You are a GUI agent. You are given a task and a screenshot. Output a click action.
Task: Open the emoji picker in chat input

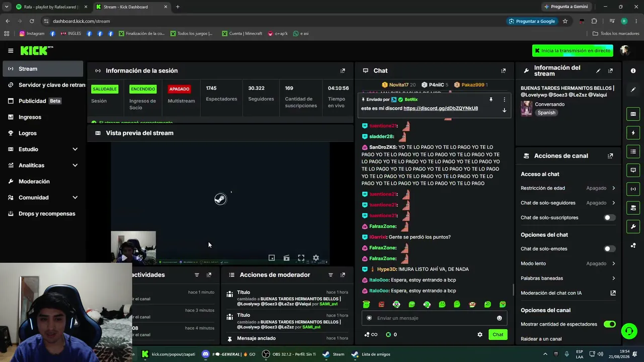tap(499, 318)
